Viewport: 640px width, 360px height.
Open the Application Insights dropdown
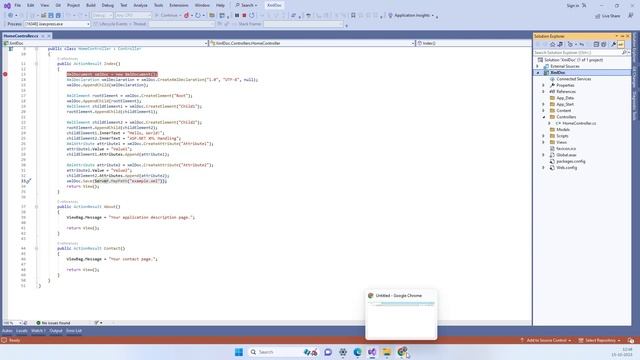tap(411, 15)
